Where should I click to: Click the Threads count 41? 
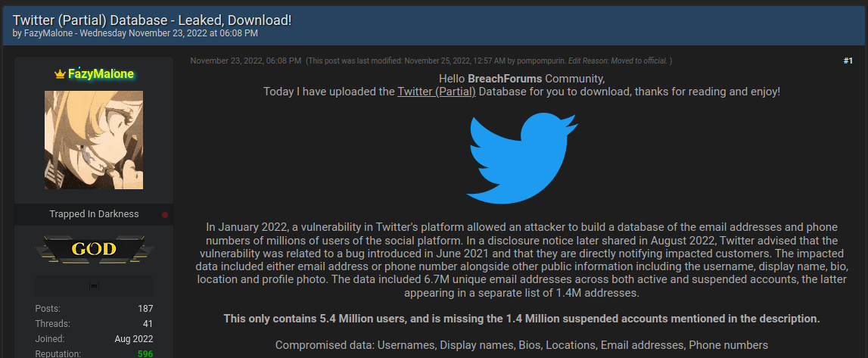point(148,324)
